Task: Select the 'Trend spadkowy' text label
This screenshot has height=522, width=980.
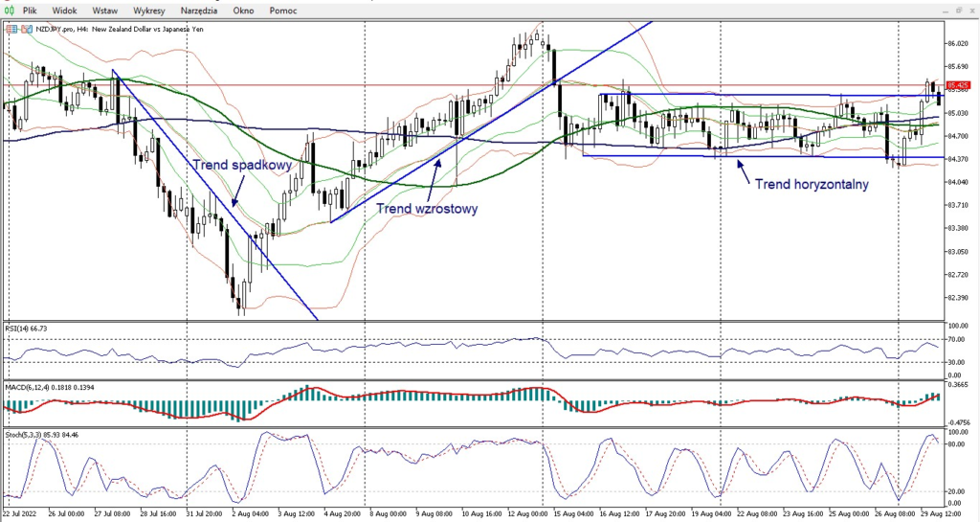Action: (x=228, y=165)
